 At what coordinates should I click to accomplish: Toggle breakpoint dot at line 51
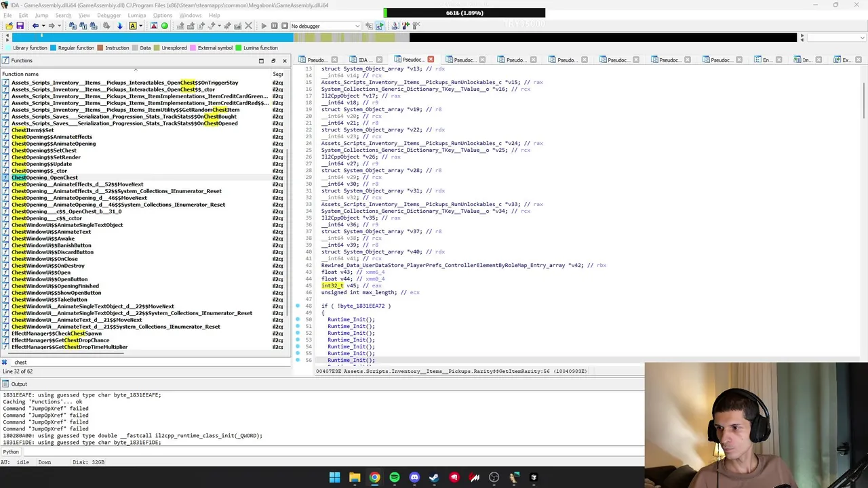coord(298,326)
